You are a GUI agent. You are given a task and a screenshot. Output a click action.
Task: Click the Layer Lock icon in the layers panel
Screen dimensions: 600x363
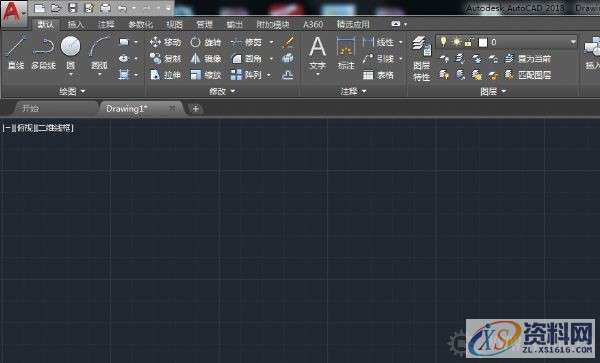point(493,59)
